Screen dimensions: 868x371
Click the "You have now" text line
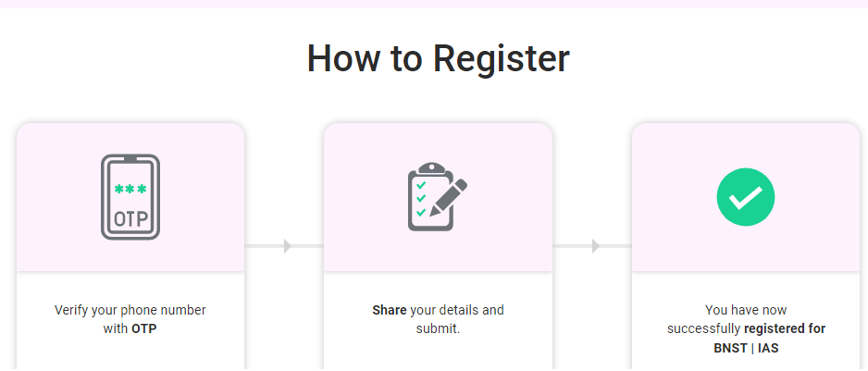pos(745,310)
